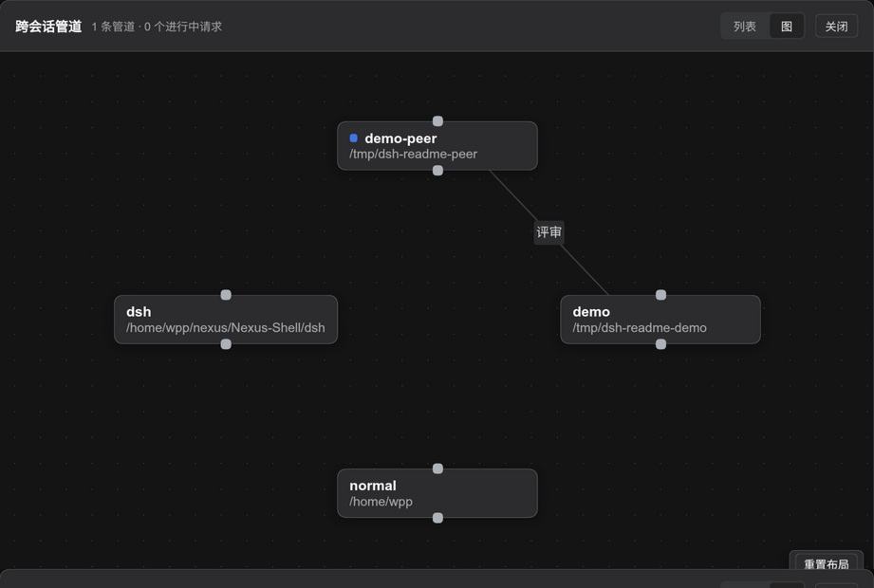
Task: Click the 关闭 close button
Action: [x=836, y=27]
